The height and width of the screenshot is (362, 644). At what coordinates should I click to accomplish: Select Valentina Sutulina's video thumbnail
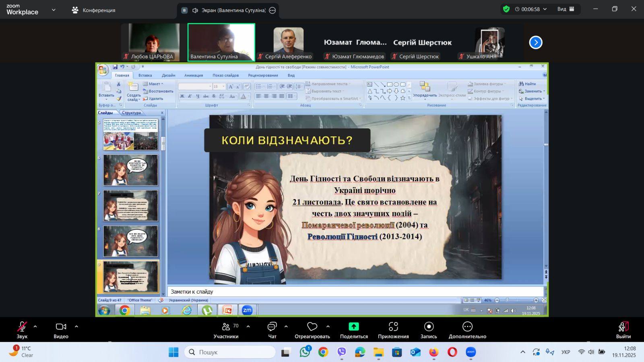(x=221, y=42)
